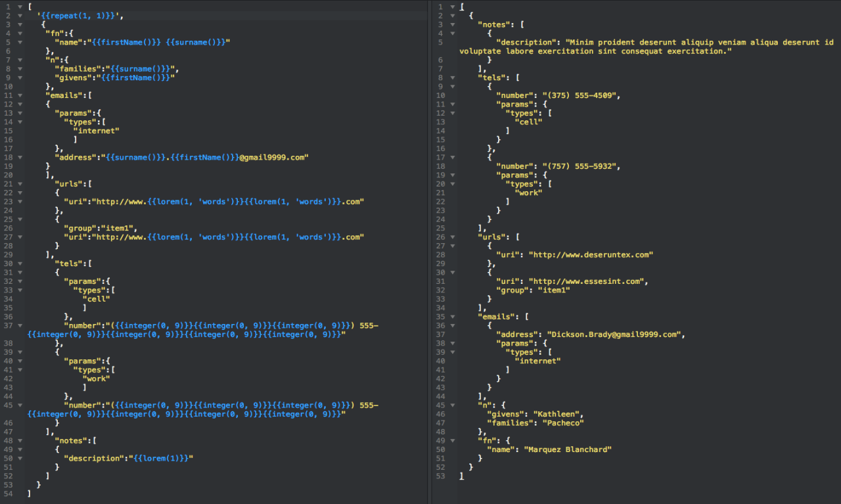Viewport: 841px width, 504px height.
Task: Collapse the "notes" array in the right output
Action: point(452,24)
